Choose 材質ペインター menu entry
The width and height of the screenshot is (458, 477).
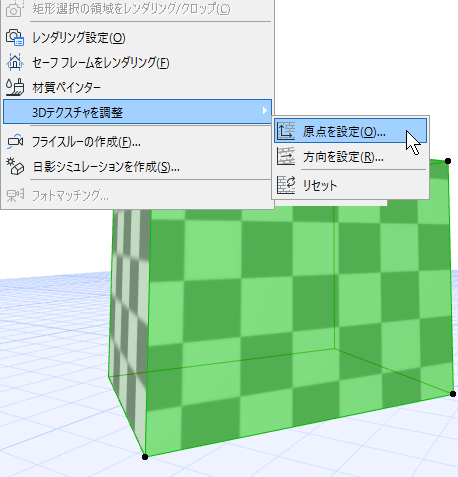pyautogui.click(x=138, y=87)
